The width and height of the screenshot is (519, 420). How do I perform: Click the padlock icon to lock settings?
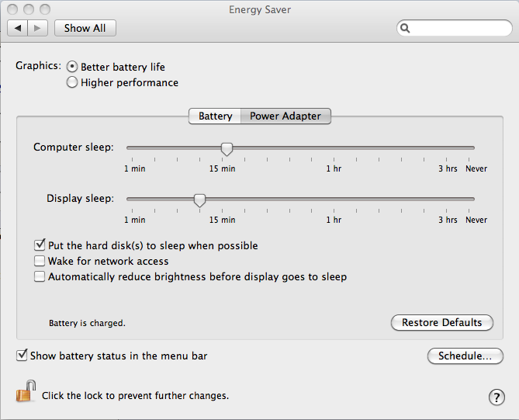point(26,391)
